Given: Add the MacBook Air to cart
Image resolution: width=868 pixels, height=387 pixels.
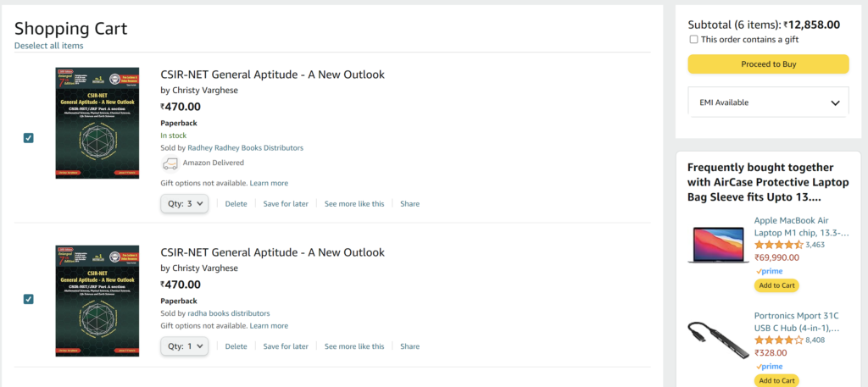Looking at the screenshot, I should [x=776, y=285].
